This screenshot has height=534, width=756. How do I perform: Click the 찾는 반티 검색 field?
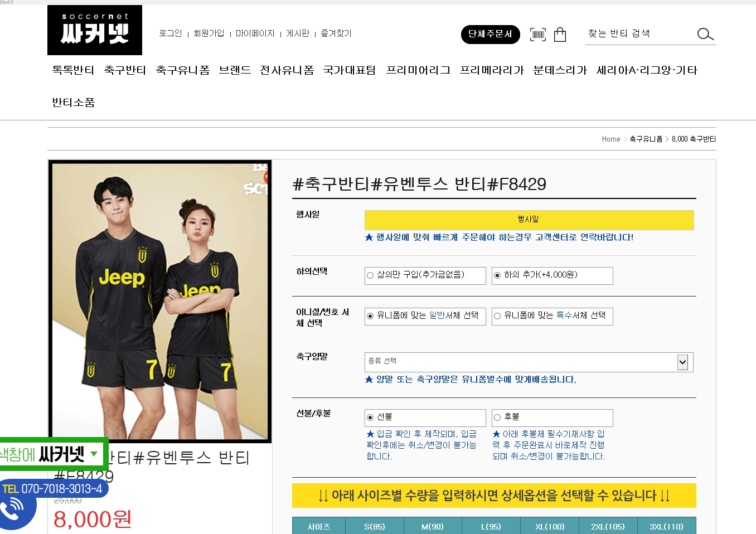638,34
